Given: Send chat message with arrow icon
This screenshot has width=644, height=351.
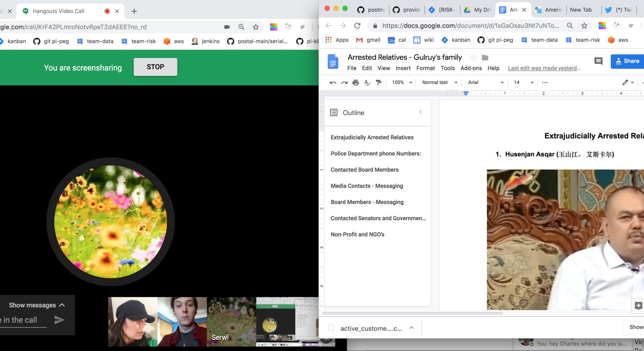Looking at the screenshot, I should click(x=59, y=320).
